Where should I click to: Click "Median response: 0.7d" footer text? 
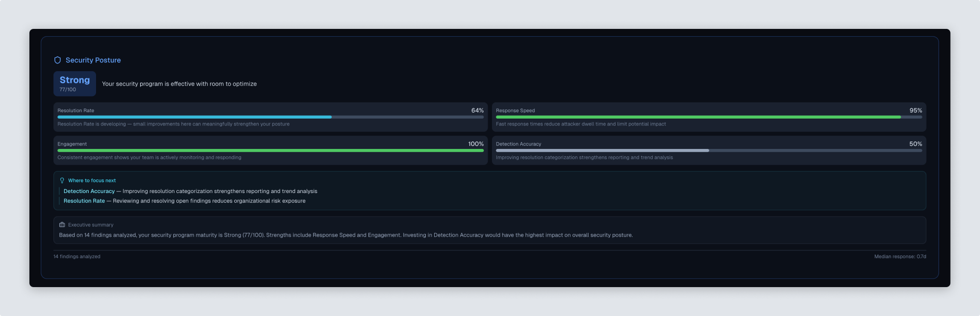tap(900, 257)
